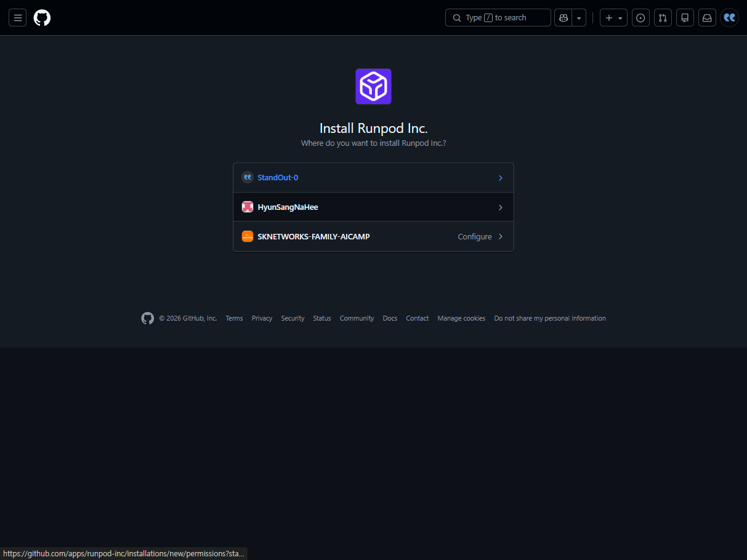Click chevron arrow on SKNETWORKS-FAMILY-AICAMP row
747x560 pixels.
[500, 236]
